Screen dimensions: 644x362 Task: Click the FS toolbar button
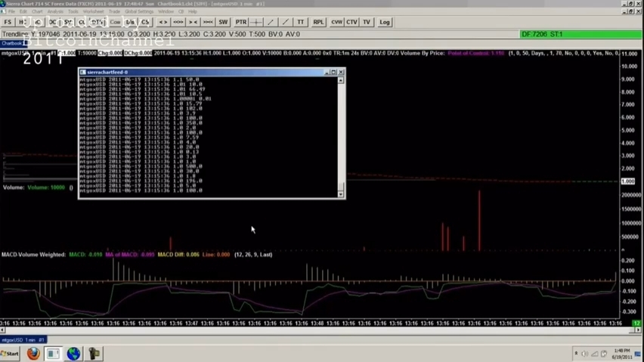click(x=8, y=22)
